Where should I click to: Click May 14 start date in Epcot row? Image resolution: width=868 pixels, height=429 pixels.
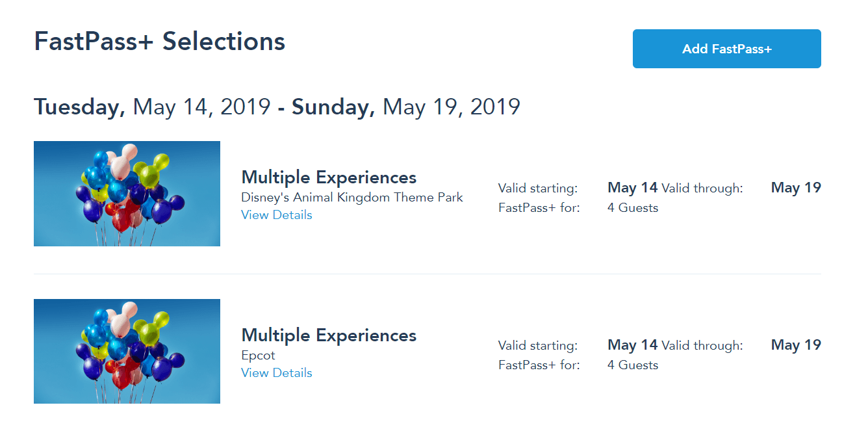pyautogui.click(x=632, y=345)
